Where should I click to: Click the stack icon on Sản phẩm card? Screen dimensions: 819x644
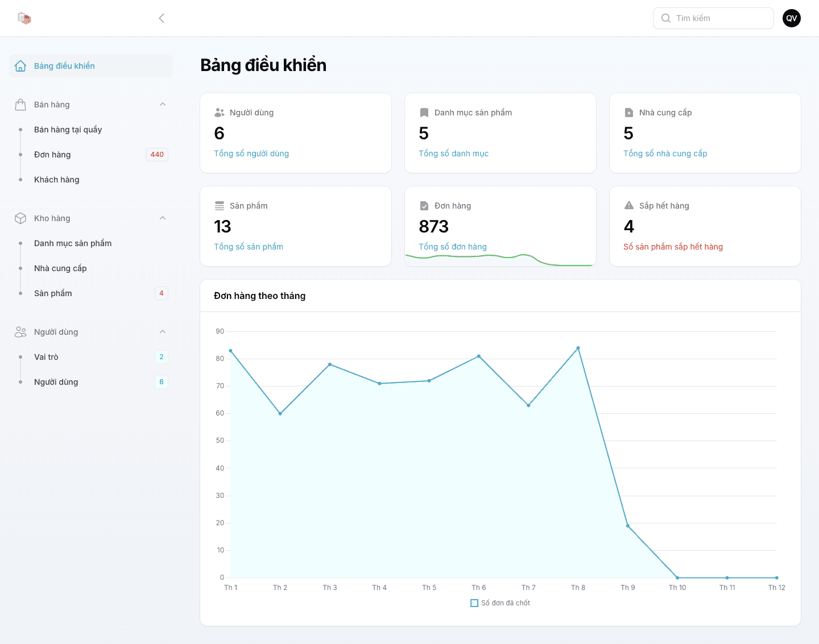[220, 206]
